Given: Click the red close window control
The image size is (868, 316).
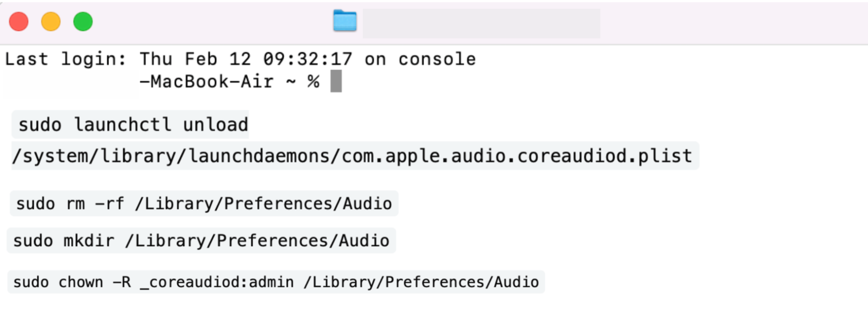Looking at the screenshot, I should pyautogui.click(x=18, y=21).
